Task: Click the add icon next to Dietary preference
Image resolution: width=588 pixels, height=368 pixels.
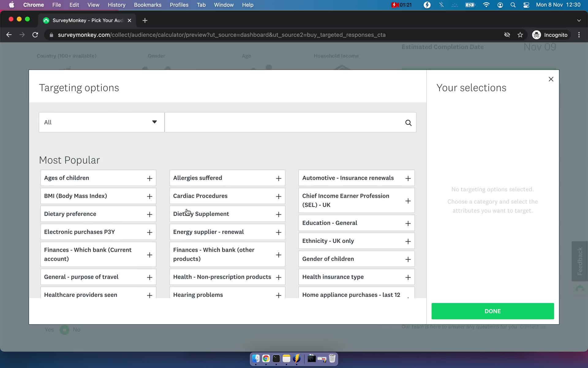Action: (x=149, y=214)
